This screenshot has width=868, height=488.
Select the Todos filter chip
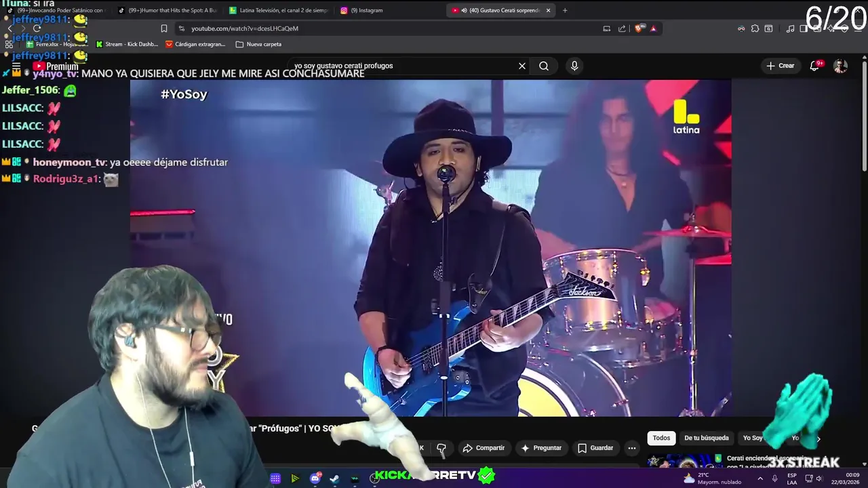point(661,438)
